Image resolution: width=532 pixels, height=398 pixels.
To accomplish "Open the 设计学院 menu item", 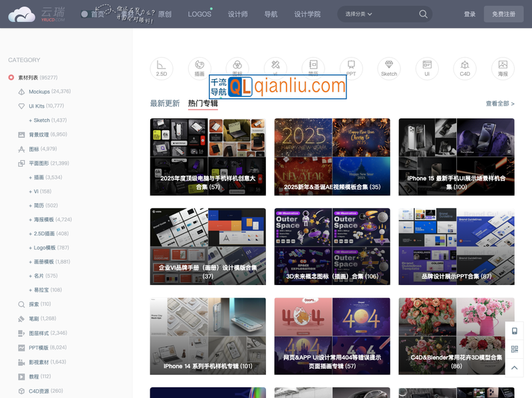I will 307,13.
